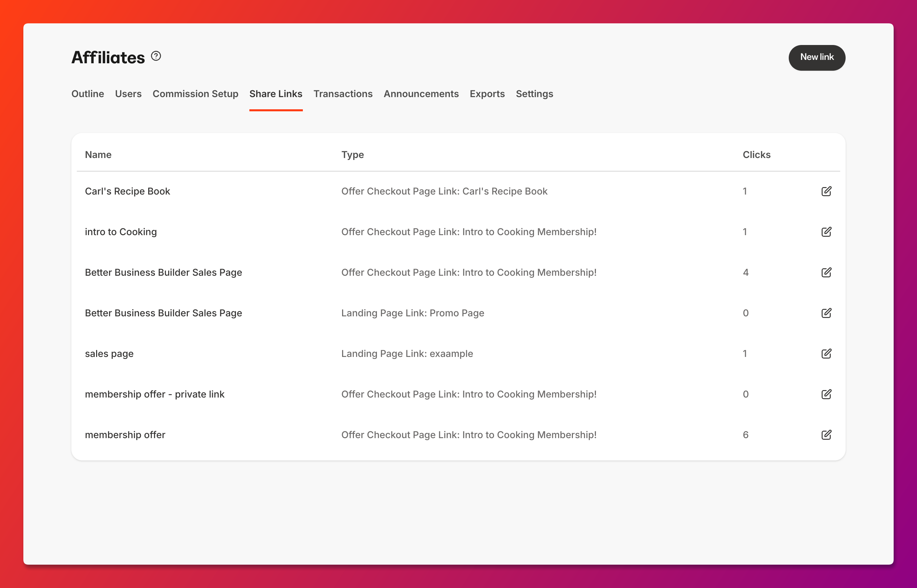Edit the Promo Page landing link
917x588 pixels.
826,313
